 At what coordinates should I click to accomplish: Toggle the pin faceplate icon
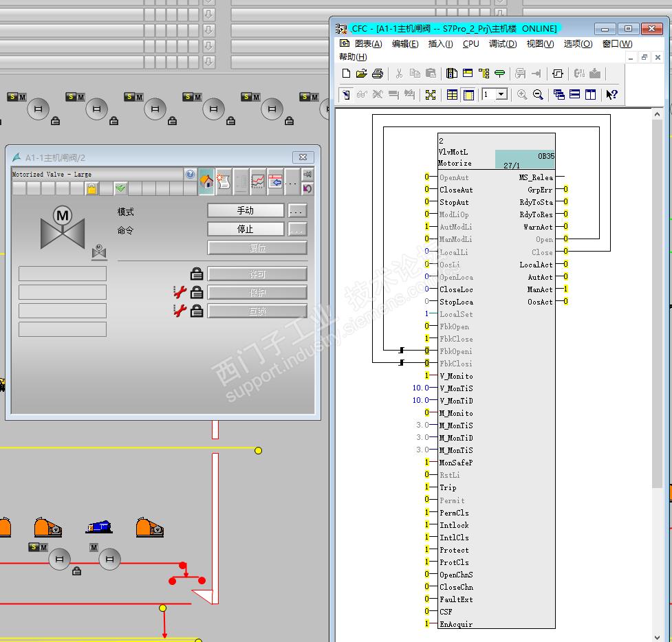pyautogui.click(x=307, y=175)
